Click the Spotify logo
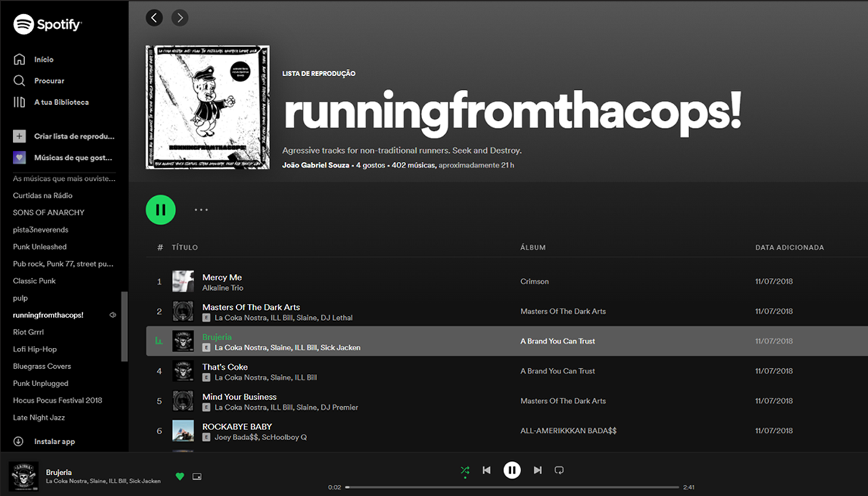Image resolution: width=868 pixels, height=496 pixels. [47, 25]
